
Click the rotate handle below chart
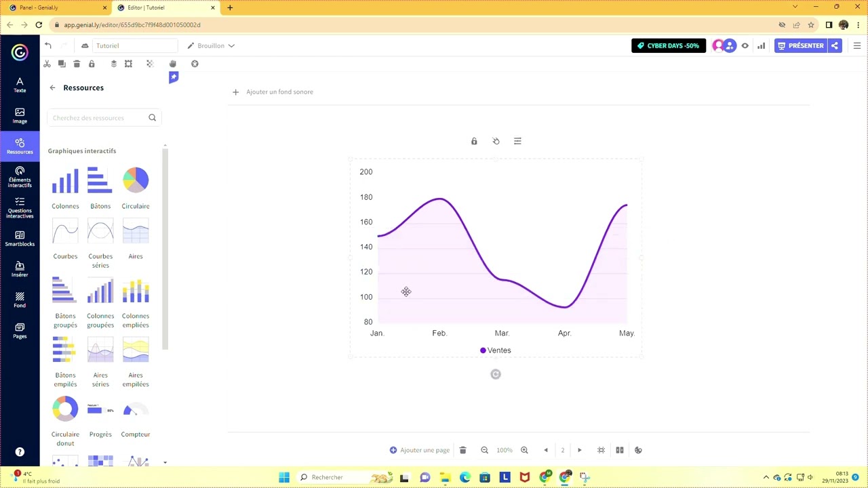click(x=496, y=374)
